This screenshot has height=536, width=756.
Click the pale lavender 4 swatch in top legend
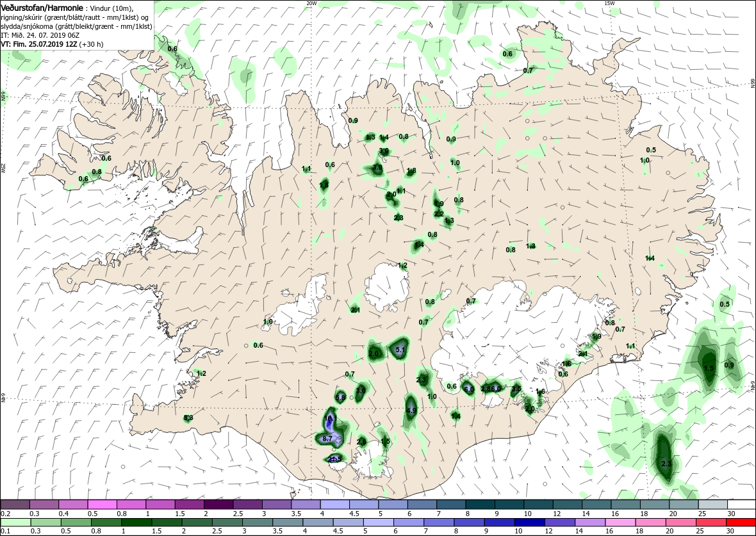(x=334, y=504)
